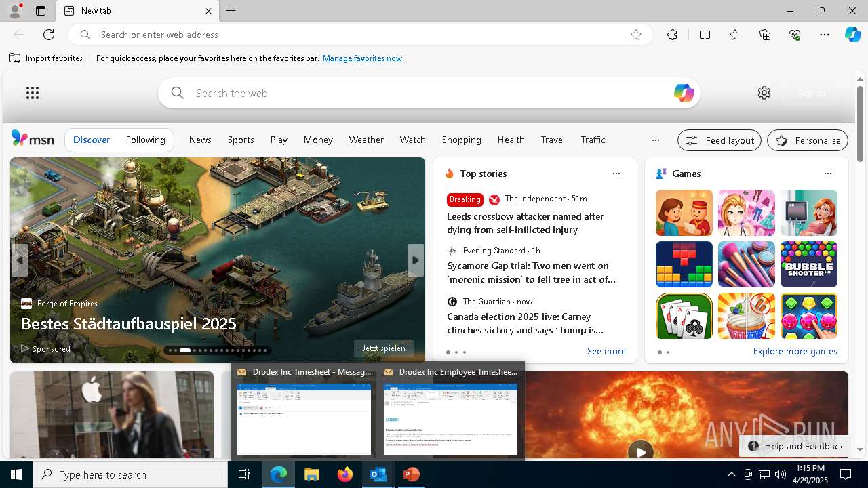Launch Firefox from taskbar
This screenshot has height=488, width=868.
[x=345, y=474]
